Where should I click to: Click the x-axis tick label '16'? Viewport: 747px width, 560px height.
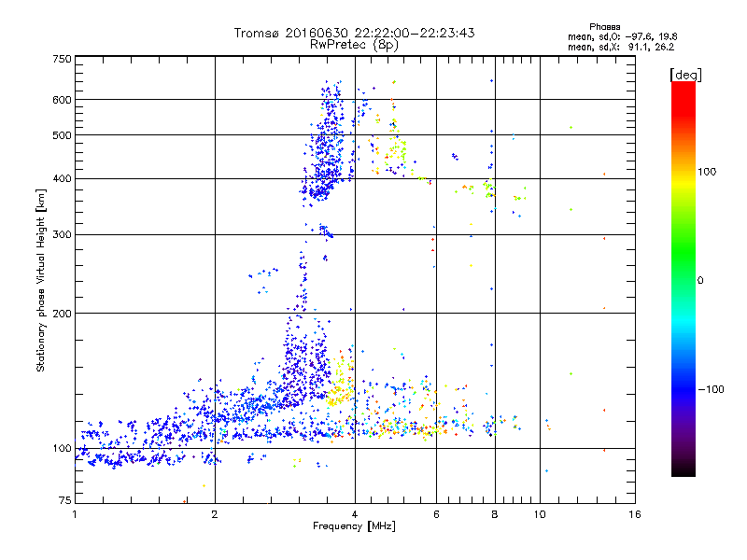(x=635, y=514)
